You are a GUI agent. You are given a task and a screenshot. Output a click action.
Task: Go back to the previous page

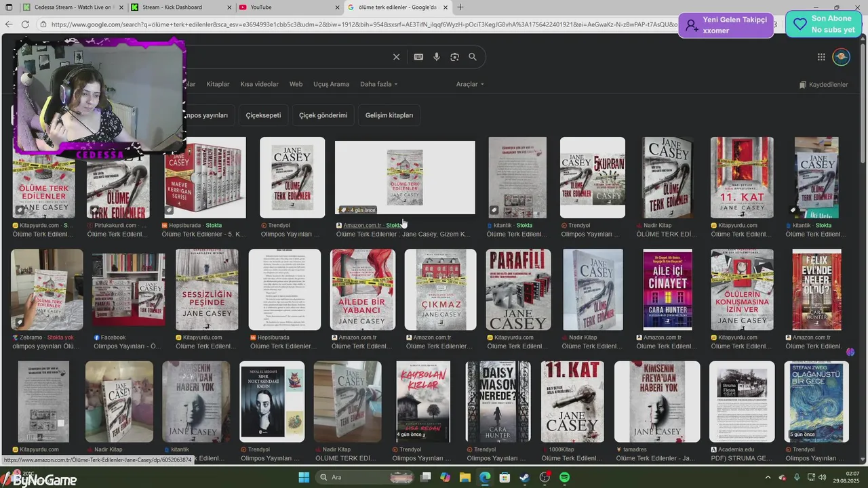coord(9,24)
